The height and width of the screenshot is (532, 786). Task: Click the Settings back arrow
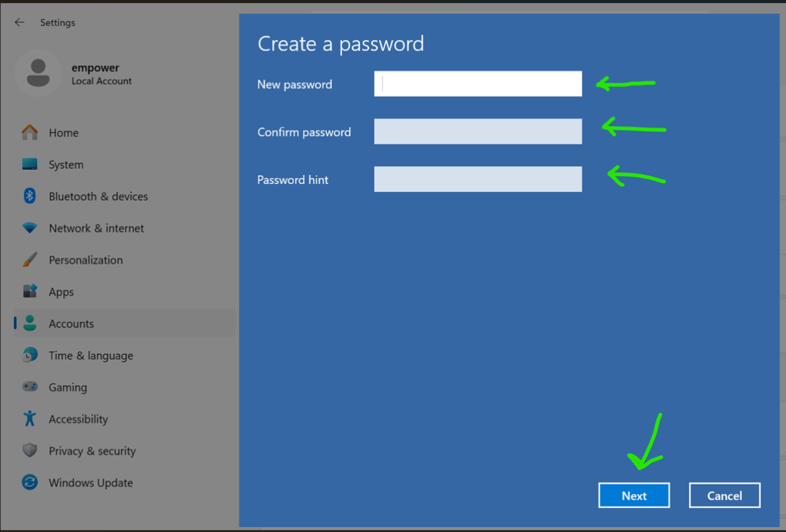(x=20, y=22)
